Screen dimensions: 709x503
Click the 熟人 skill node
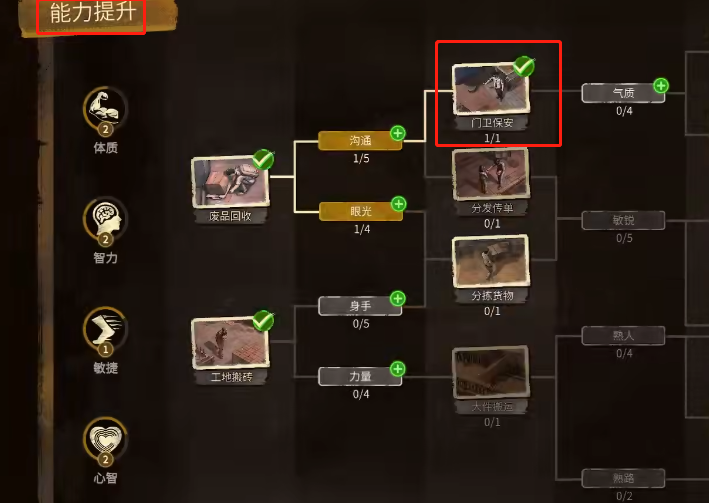623,336
